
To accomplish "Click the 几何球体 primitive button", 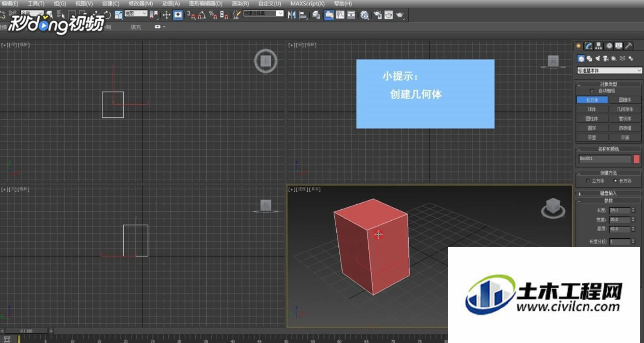I will [x=625, y=109].
